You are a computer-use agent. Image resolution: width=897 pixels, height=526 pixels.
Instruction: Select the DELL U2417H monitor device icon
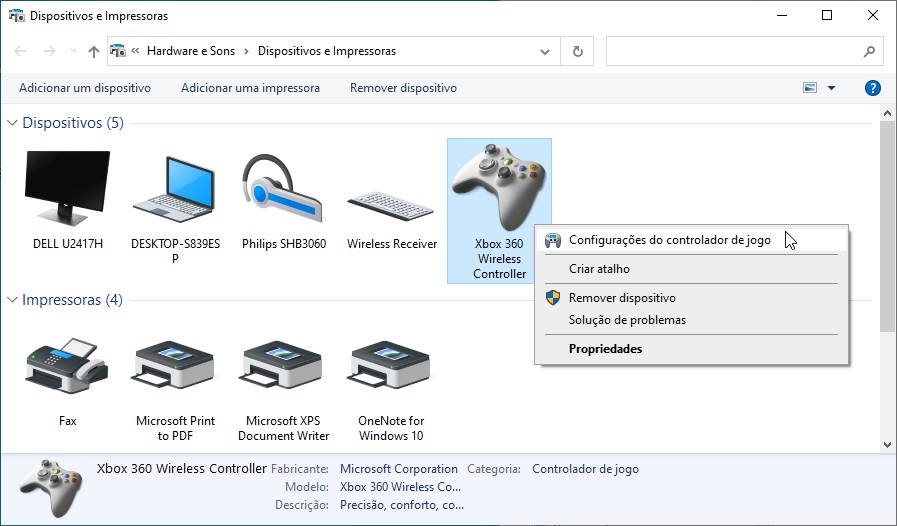coord(68,188)
